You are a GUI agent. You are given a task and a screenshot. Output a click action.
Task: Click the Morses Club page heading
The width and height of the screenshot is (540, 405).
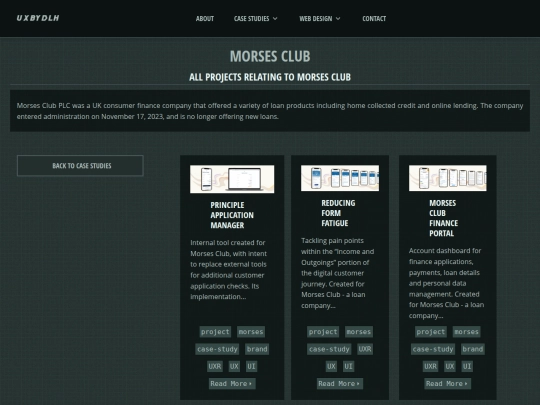coord(270,56)
